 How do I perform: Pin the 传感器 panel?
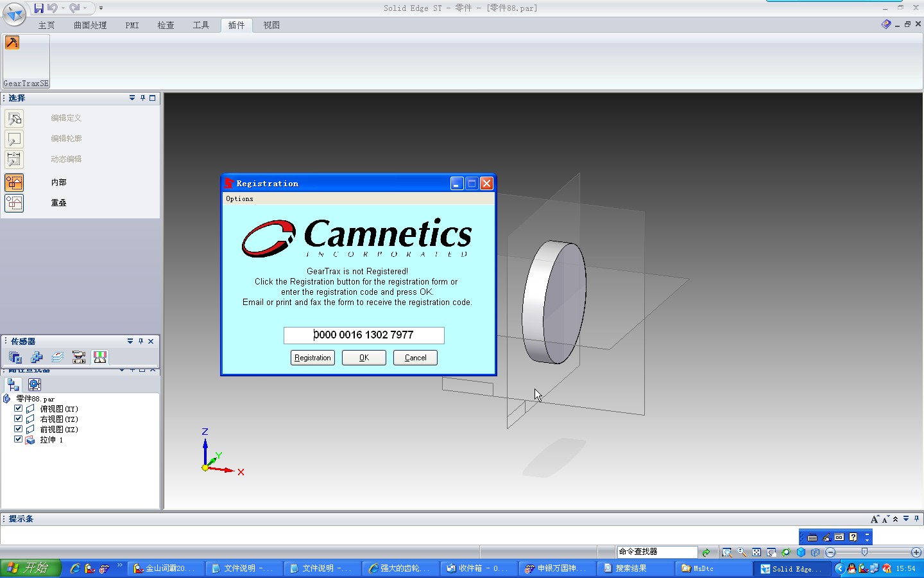tap(141, 342)
